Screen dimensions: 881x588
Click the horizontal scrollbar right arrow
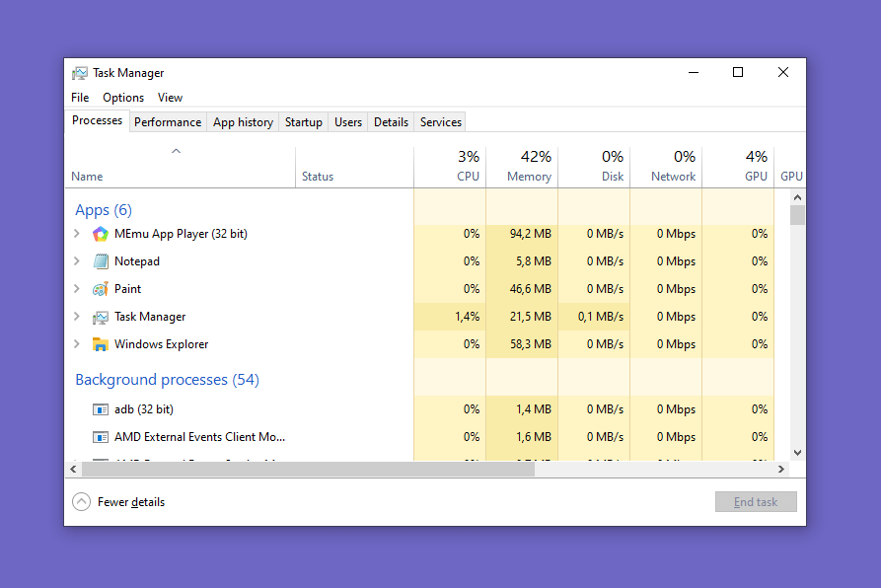coord(781,469)
